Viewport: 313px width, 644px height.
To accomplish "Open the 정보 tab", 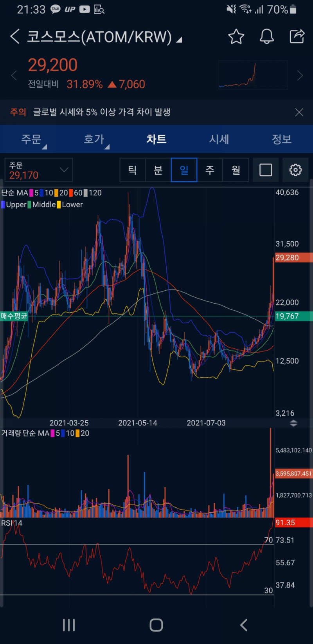I will click(x=282, y=139).
